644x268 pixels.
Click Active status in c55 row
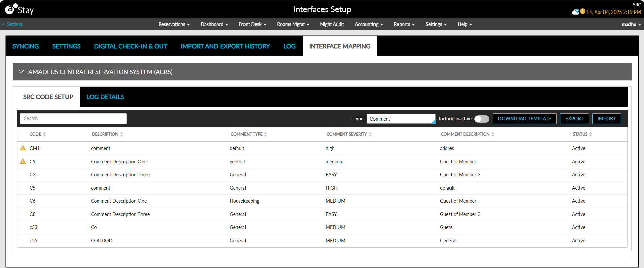[578, 241]
